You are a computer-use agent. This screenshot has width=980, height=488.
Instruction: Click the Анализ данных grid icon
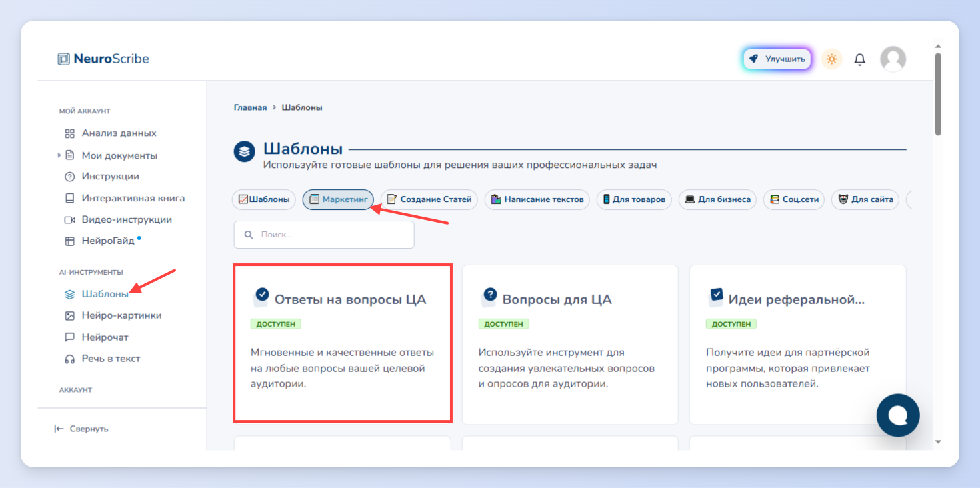click(x=69, y=133)
